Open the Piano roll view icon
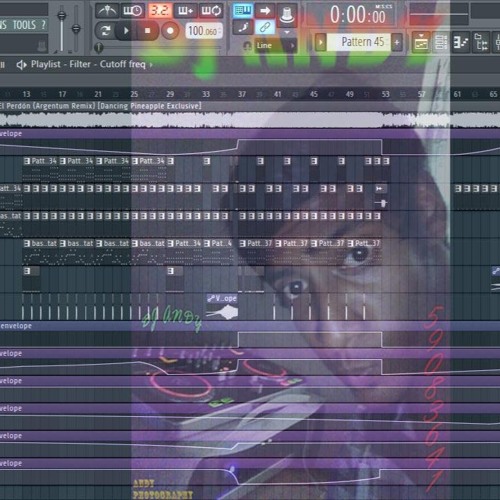 461,42
